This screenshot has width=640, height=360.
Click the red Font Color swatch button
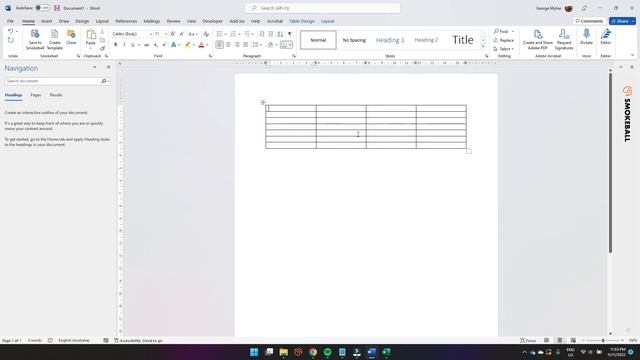coord(201,45)
